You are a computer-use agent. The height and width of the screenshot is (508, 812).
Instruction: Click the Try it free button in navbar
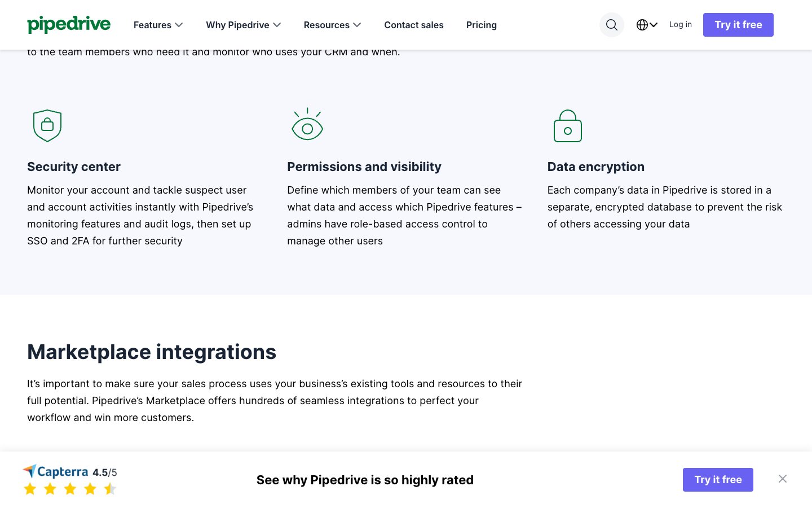738,25
